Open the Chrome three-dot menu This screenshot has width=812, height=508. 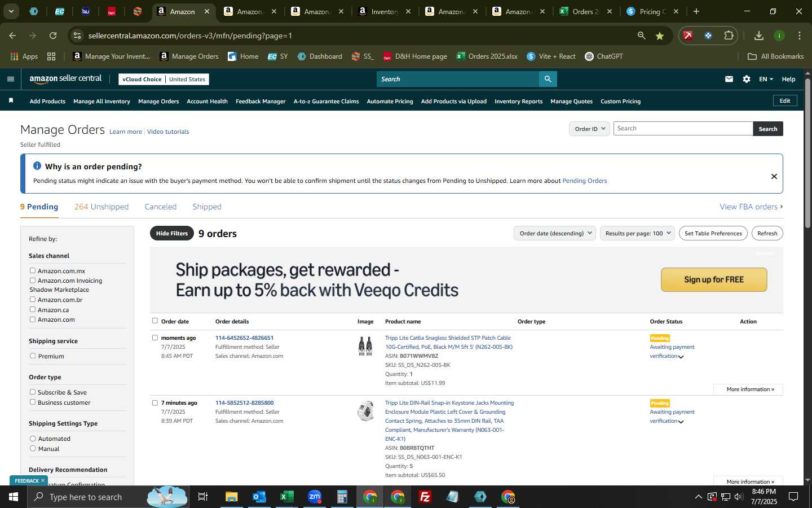point(800,36)
